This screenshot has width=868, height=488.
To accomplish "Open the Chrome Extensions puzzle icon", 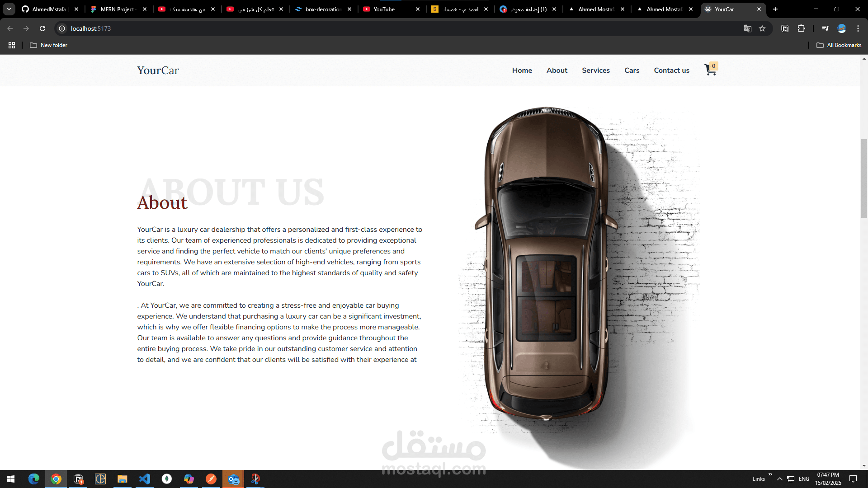I will pyautogui.click(x=801, y=28).
